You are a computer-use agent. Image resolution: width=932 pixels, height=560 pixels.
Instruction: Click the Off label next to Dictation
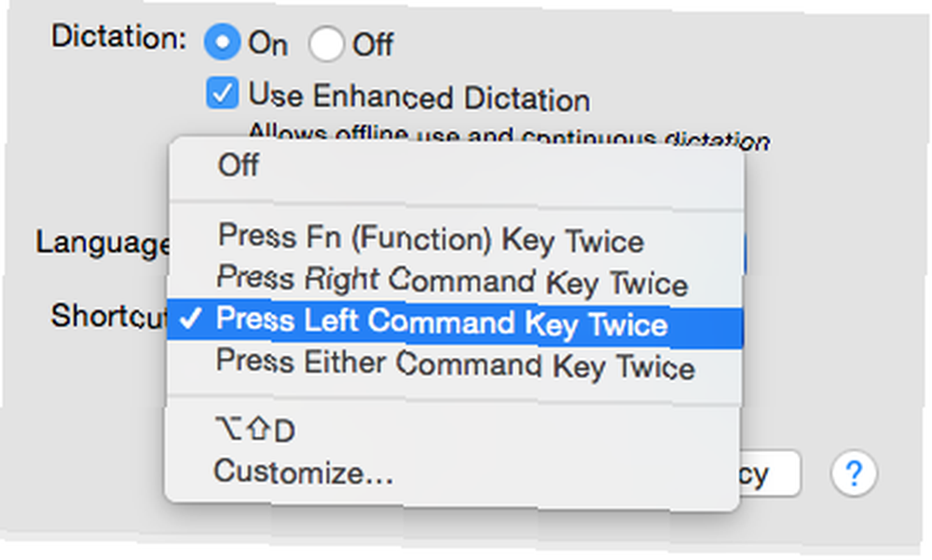click(373, 45)
